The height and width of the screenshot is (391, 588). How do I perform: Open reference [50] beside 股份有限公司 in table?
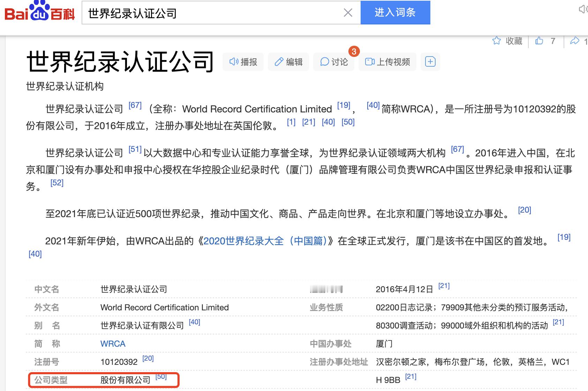point(161,376)
